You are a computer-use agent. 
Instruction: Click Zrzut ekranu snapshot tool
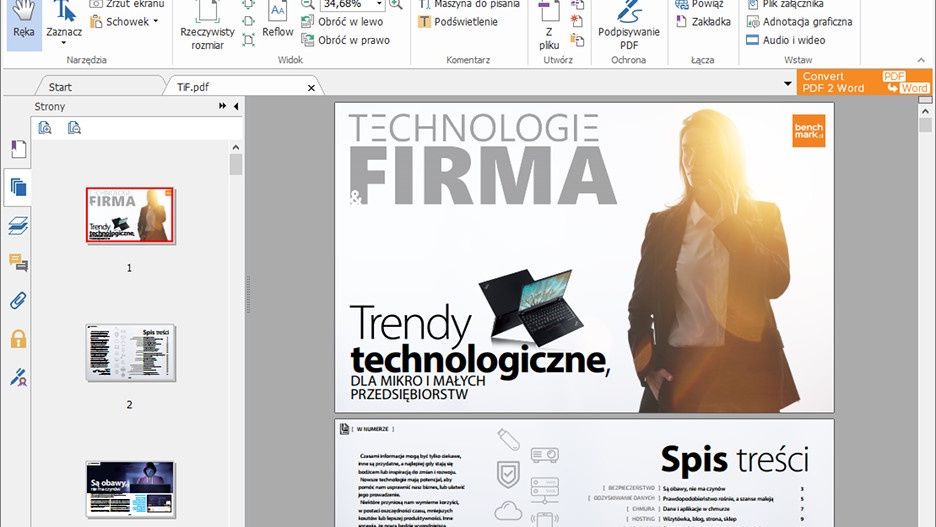[127, 4]
